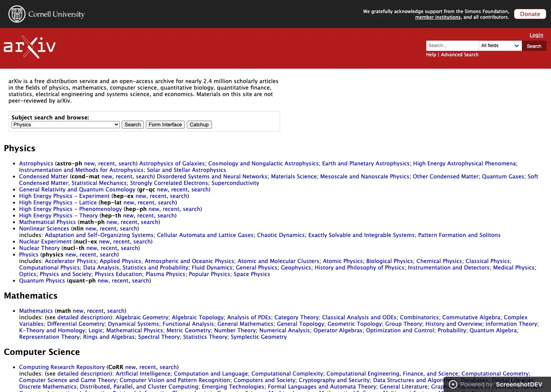This screenshot has height=392, width=551.
Task: Open the Astrophysics category link
Action: point(36,163)
